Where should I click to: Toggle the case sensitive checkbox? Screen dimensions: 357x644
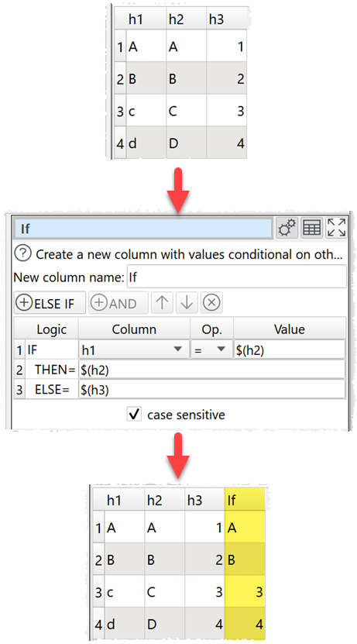pyautogui.click(x=134, y=415)
